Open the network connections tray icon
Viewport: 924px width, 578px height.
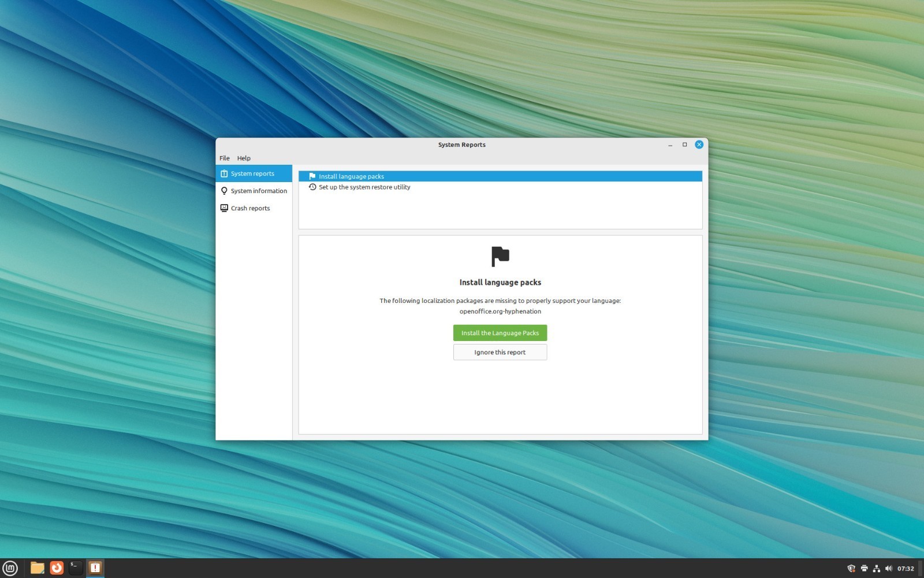coord(876,569)
